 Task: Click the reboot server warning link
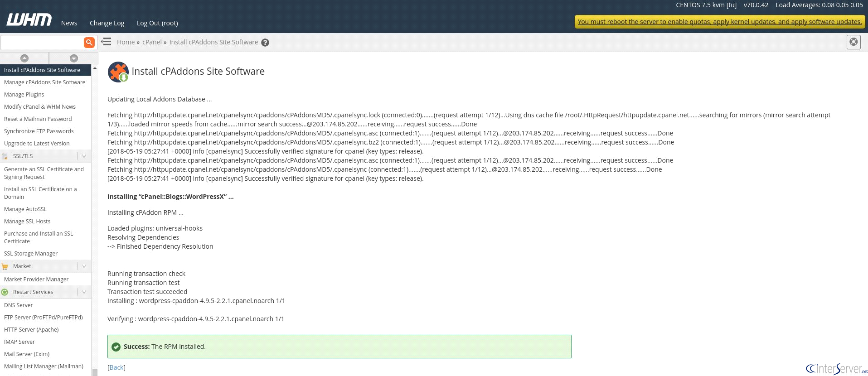pyautogui.click(x=720, y=22)
